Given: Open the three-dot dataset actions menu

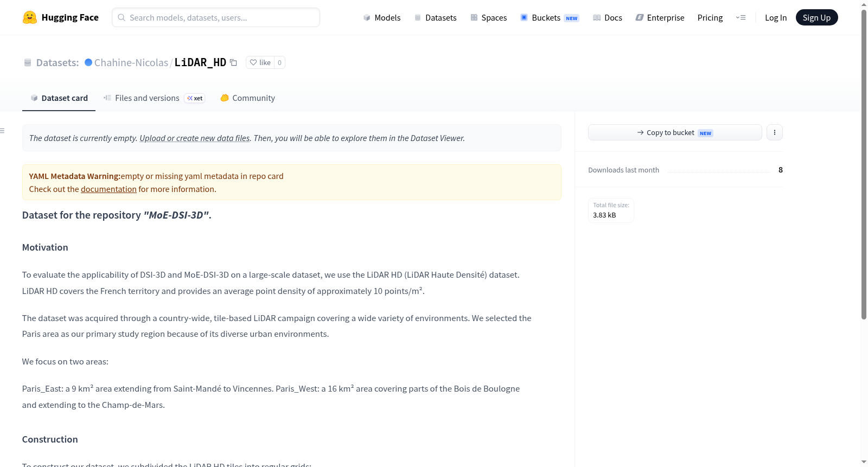Looking at the screenshot, I should coord(775,132).
